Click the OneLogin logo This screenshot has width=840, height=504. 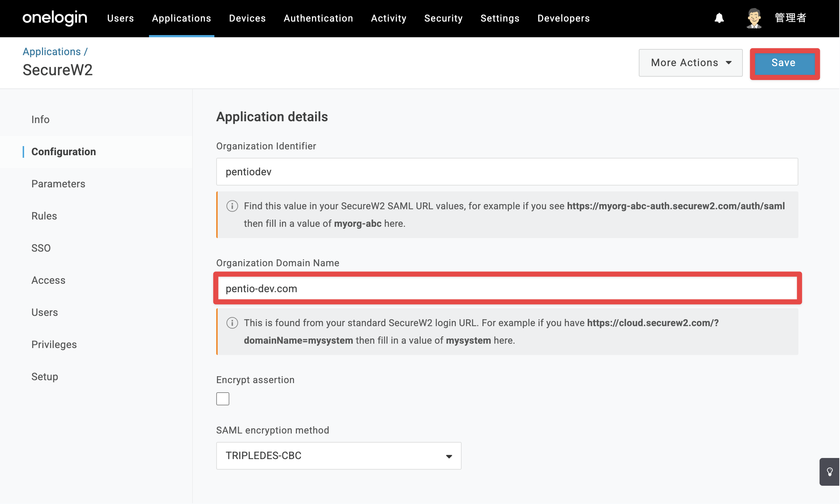pos(55,18)
